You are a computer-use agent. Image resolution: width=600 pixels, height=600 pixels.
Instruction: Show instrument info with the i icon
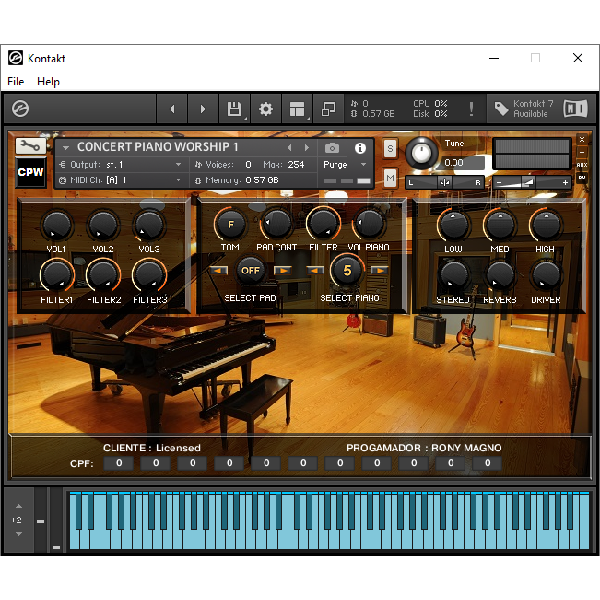coord(360,148)
